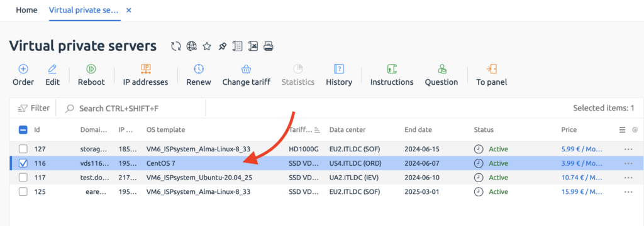Check the box for server 127
Viewport: 644px width, 226px height.
23,149
